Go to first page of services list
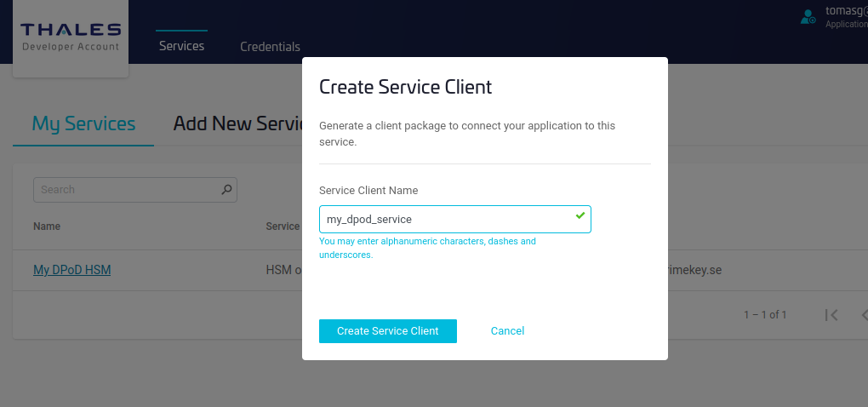The width and height of the screenshot is (868, 407). pos(831,315)
